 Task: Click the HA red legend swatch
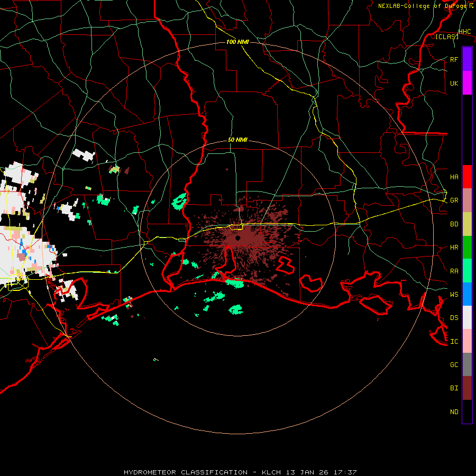pyautogui.click(x=467, y=177)
